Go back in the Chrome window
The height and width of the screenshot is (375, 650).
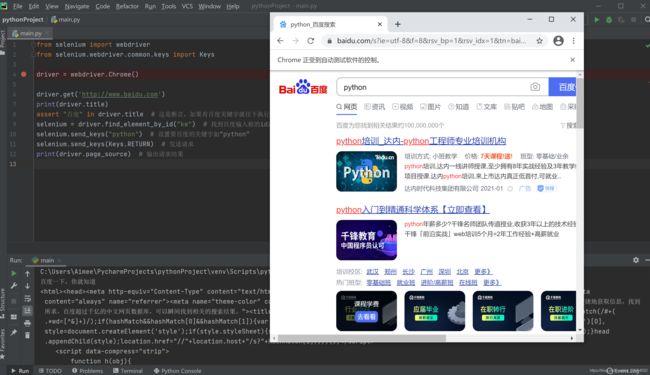coord(280,41)
